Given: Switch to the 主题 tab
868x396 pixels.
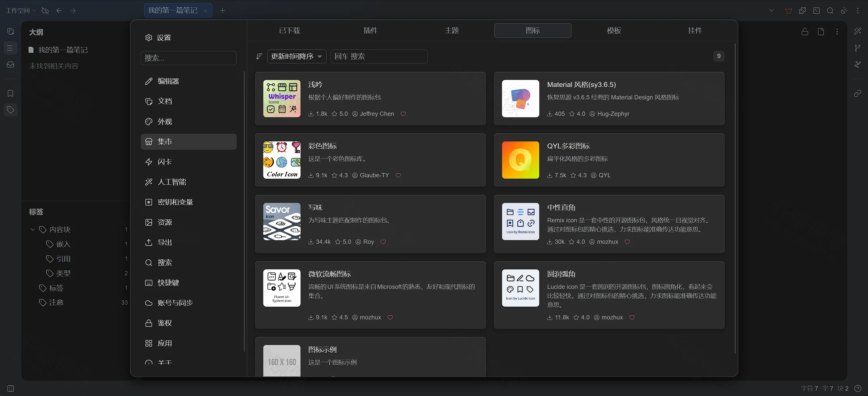Looking at the screenshot, I should 452,30.
